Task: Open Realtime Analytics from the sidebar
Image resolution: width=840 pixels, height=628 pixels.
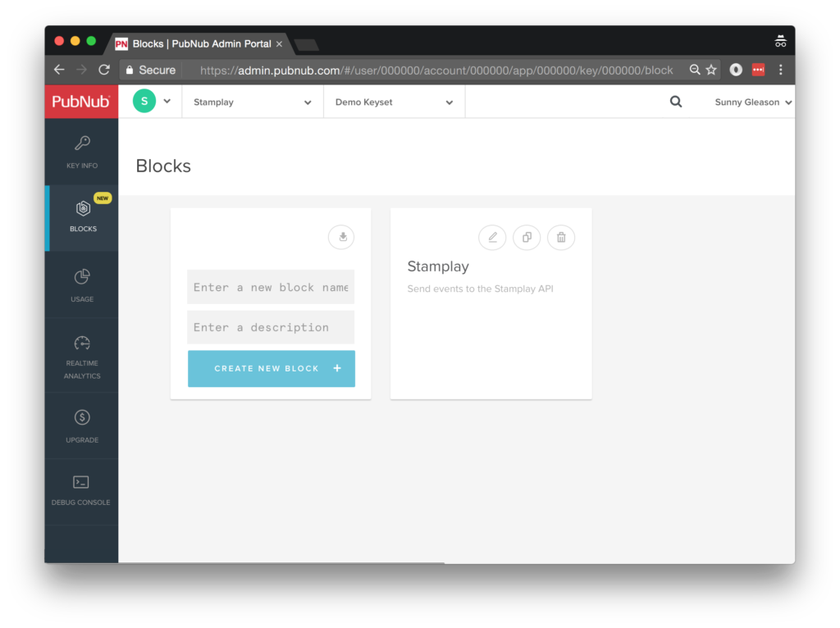Action: point(81,354)
